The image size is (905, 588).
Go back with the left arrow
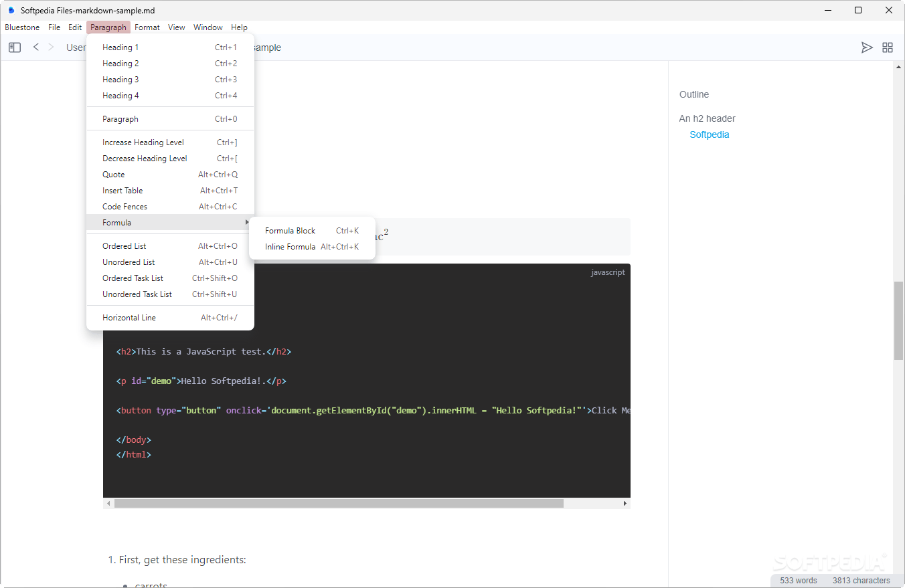pos(36,47)
